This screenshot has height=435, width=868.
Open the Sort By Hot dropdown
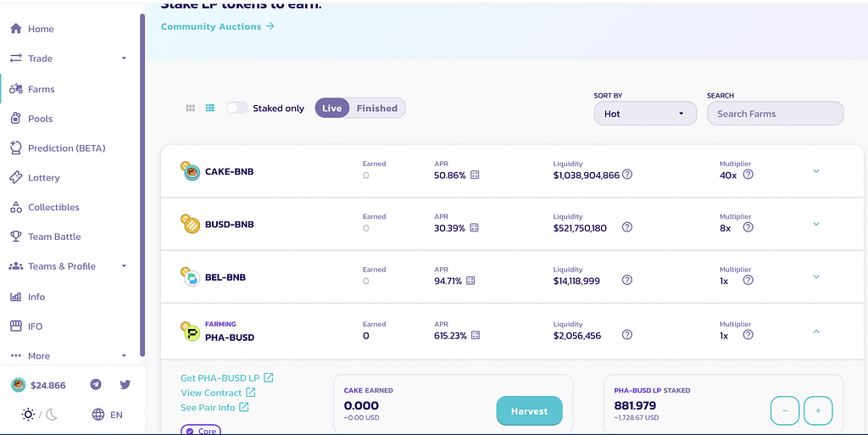[x=645, y=114]
